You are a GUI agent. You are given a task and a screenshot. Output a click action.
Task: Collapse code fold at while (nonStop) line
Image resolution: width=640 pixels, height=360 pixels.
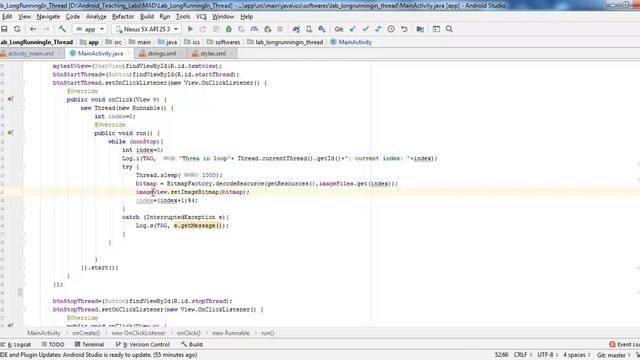[23, 142]
